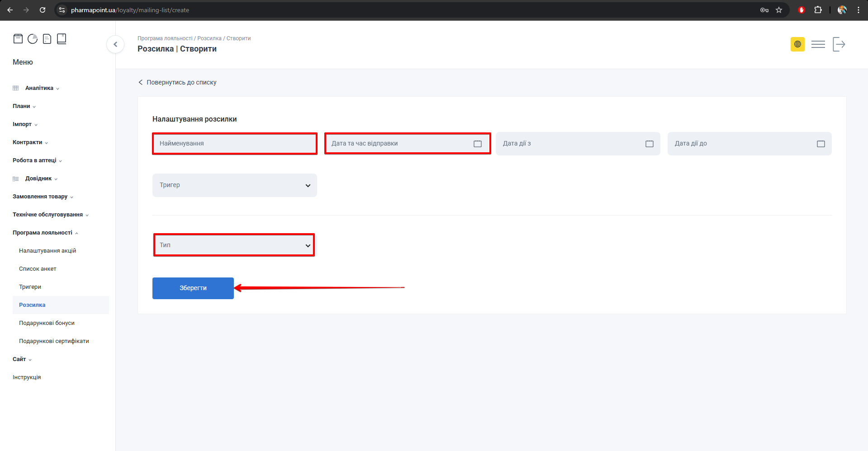This screenshot has width=868, height=451.
Task: Click the 'Зберегти' button
Action: (193, 288)
